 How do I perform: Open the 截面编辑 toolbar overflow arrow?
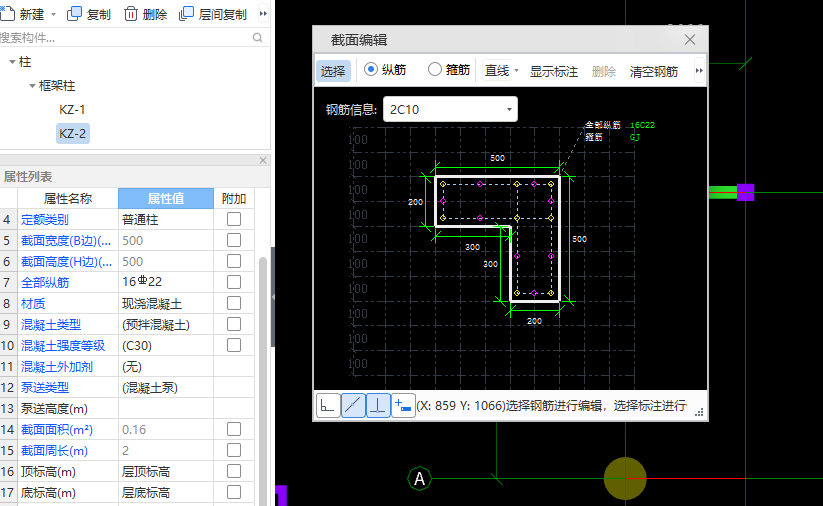[x=699, y=70]
